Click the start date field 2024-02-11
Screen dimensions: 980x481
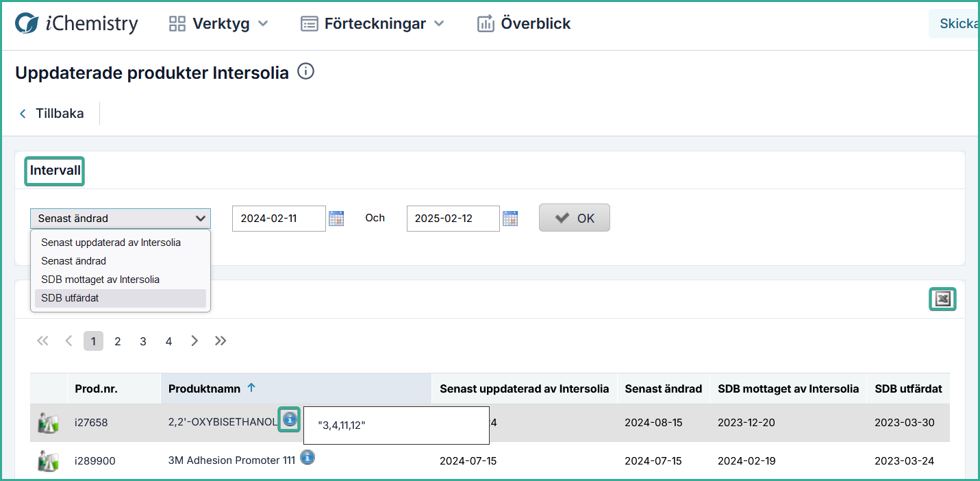click(279, 219)
